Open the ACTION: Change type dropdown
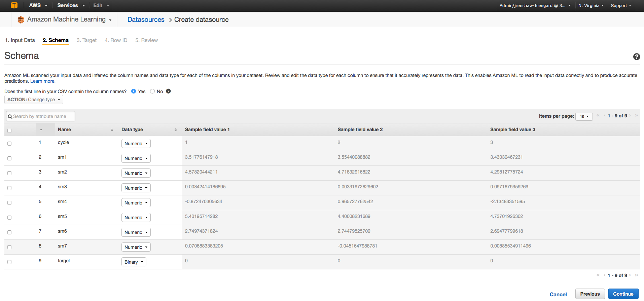The height and width of the screenshot is (301, 644). click(34, 100)
